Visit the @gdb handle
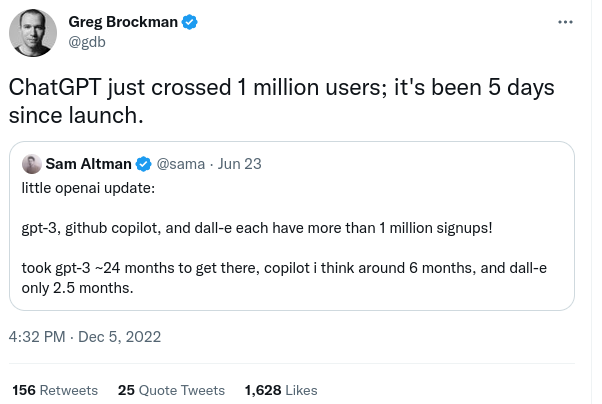 (87, 42)
